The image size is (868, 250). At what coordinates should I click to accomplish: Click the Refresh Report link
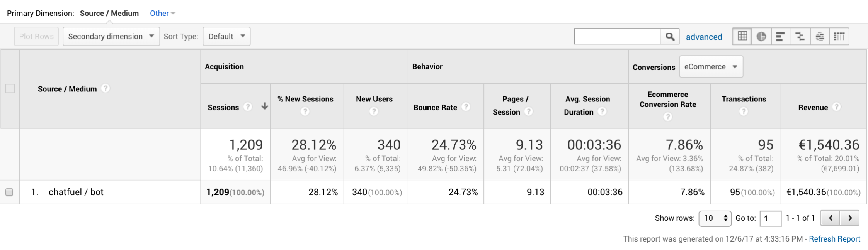pyautogui.click(x=834, y=239)
